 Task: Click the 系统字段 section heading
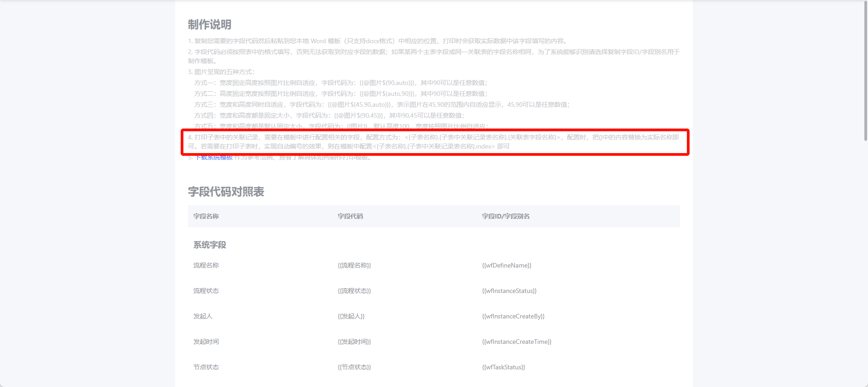210,245
